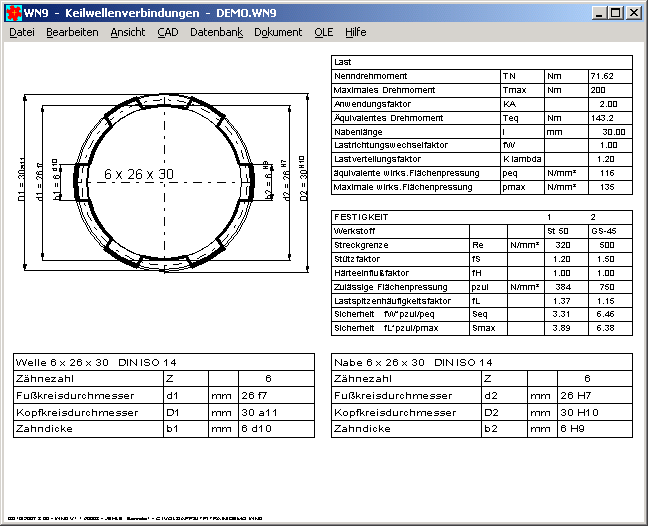Open the Dokument menu
Screen dimensions: 648x526
[278, 32]
